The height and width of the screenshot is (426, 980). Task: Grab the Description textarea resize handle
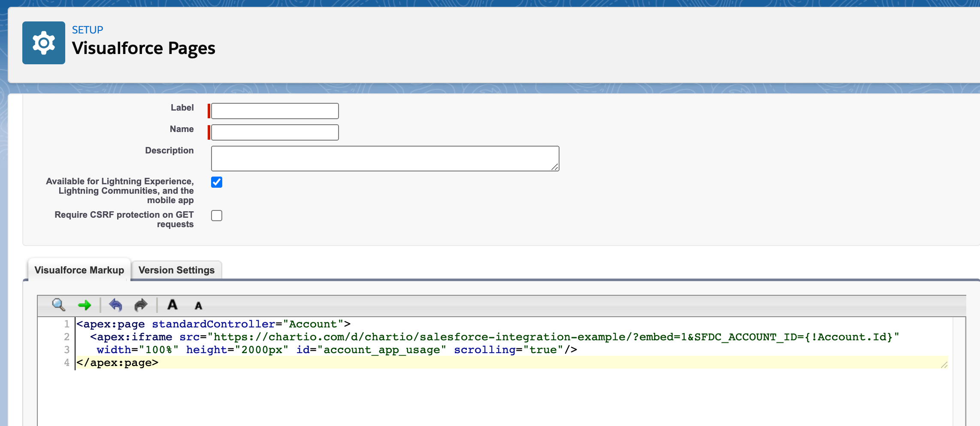click(555, 167)
